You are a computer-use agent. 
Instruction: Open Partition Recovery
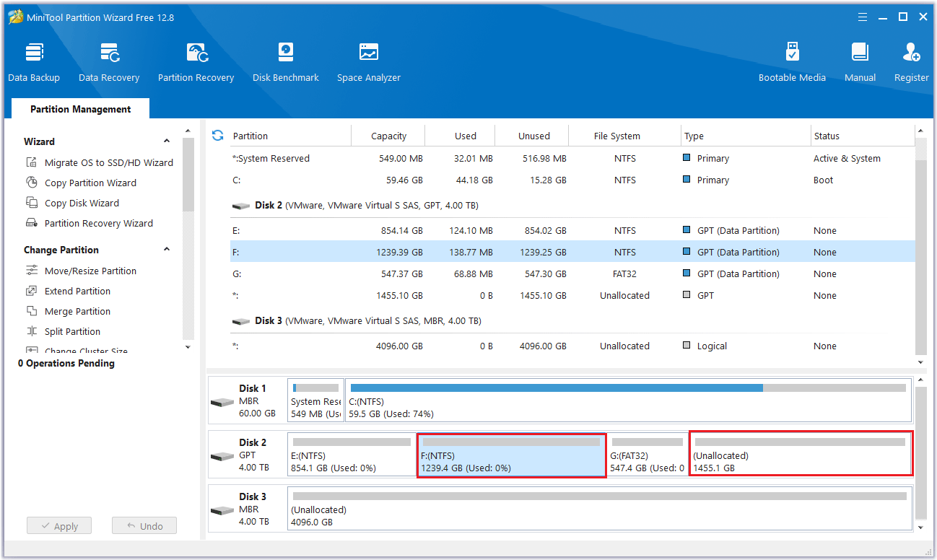click(x=196, y=62)
